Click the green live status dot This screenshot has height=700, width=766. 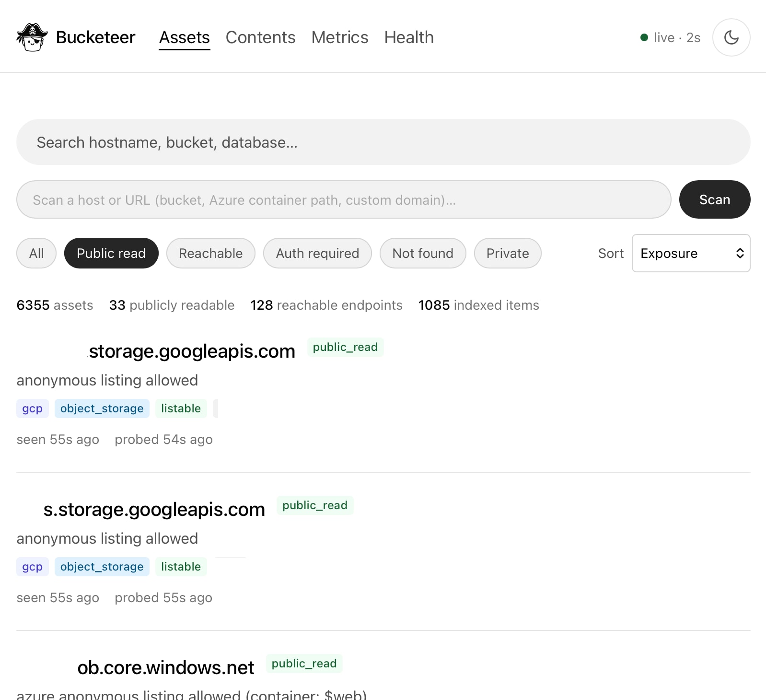click(644, 37)
